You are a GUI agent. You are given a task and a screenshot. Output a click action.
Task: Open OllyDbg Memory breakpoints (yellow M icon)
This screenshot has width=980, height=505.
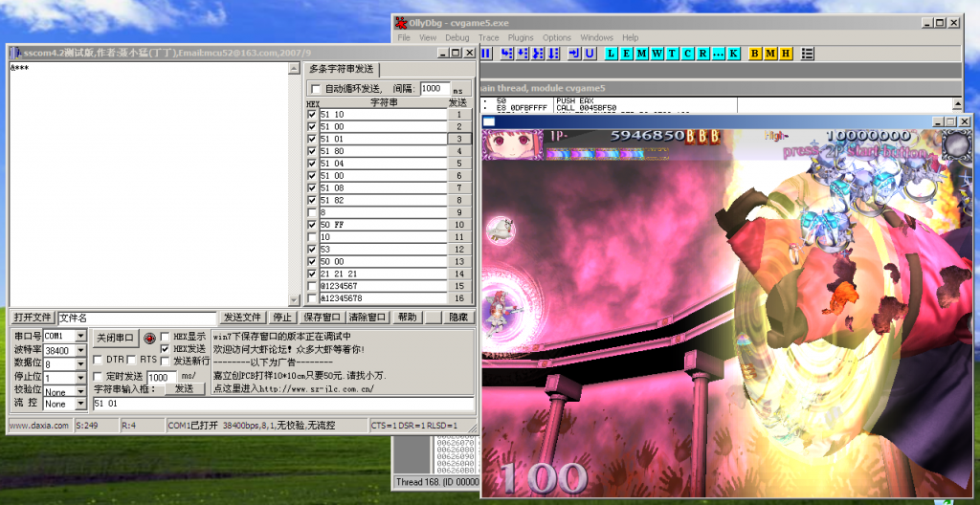tap(770, 54)
